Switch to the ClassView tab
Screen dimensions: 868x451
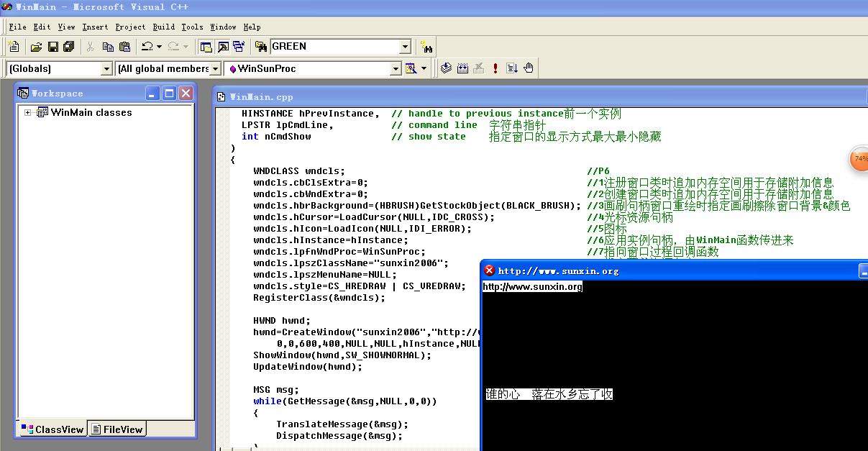[x=52, y=429]
